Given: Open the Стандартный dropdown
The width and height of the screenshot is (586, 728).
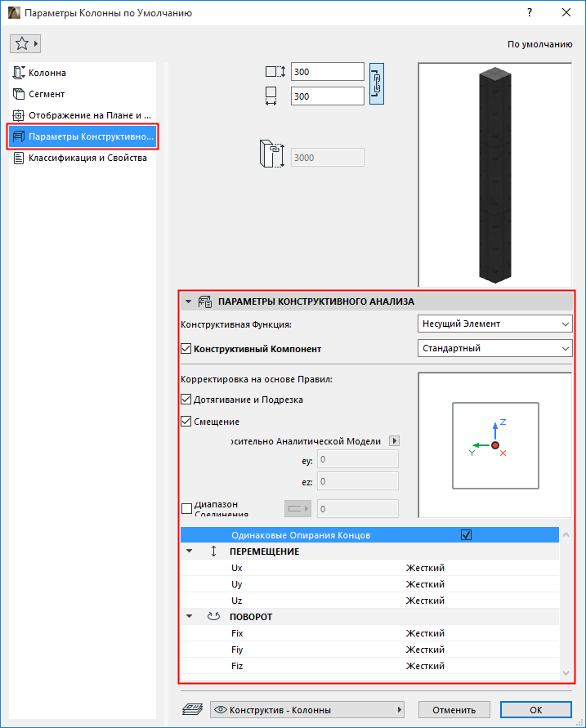Looking at the screenshot, I should (x=495, y=348).
